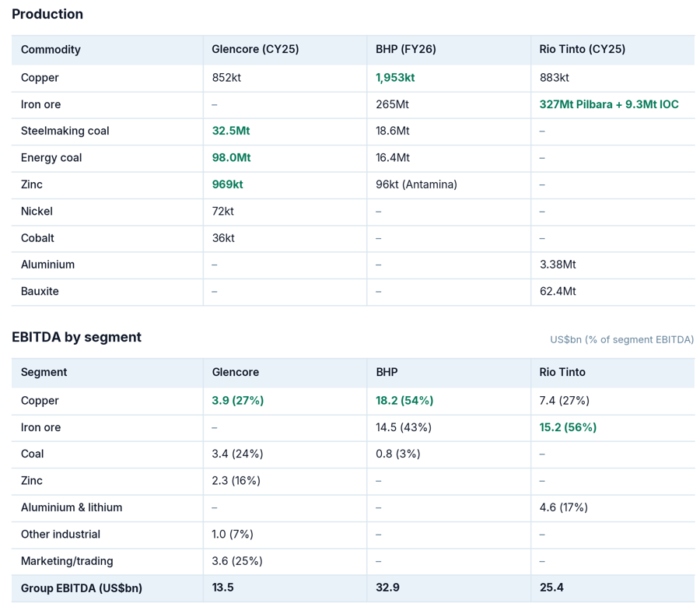This screenshot has width=700, height=607.
Task: Select Glencore steelmaking coal "32.5Mt"
Action: (231, 131)
